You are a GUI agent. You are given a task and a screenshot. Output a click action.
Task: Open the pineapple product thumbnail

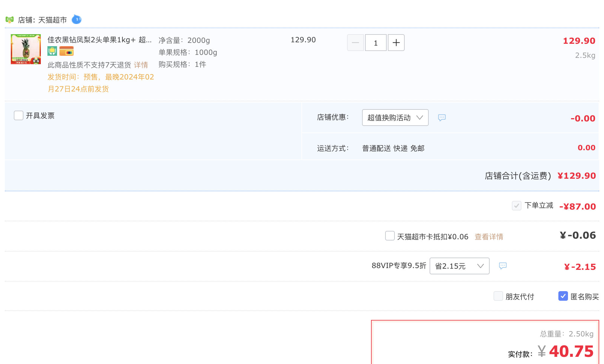point(26,49)
